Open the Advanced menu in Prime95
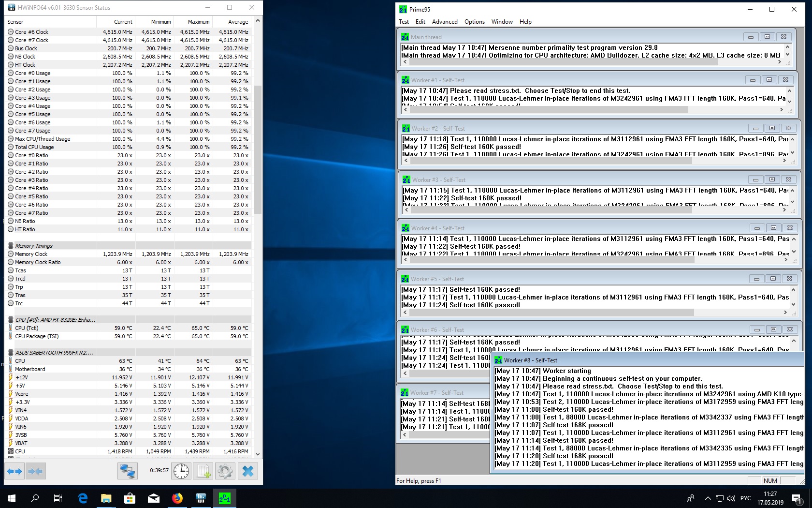This screenshot has width=812, height=508. click(445, 22)
